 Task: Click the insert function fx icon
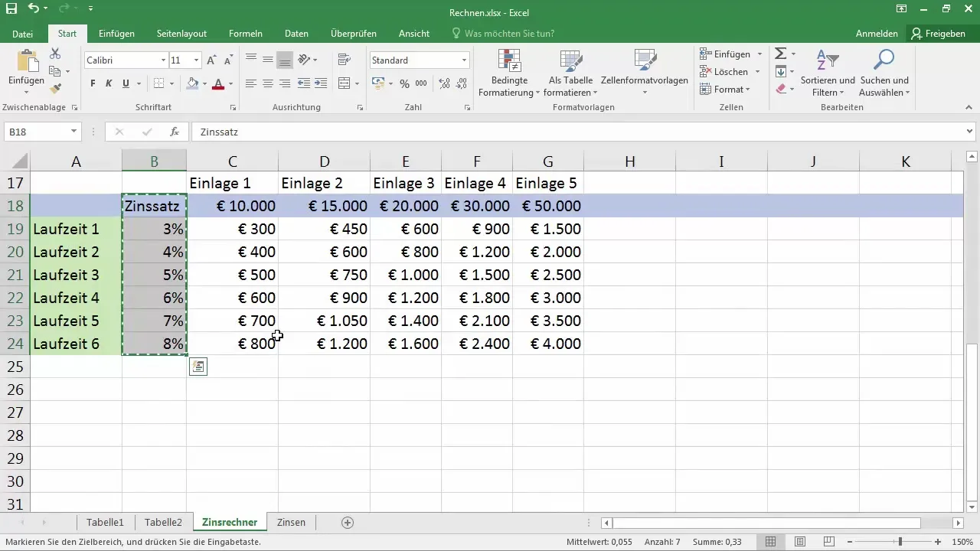[x=175, y=132]
